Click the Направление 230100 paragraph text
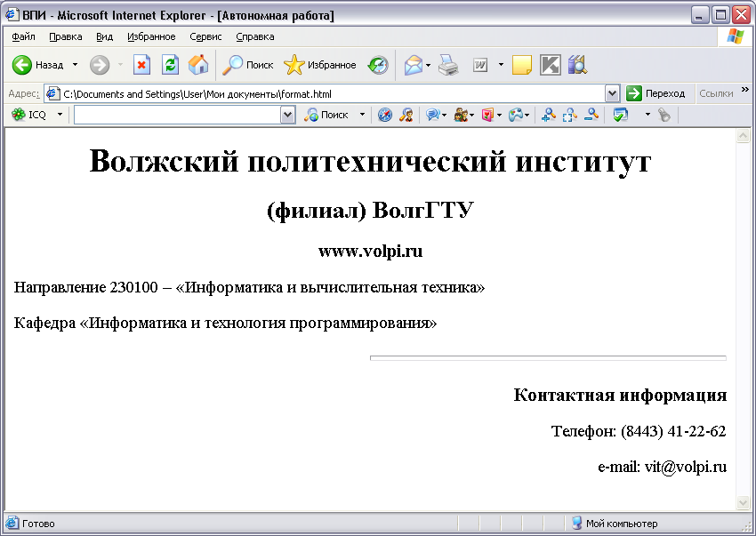Screen dimensions: 756x536 [249, 287]
